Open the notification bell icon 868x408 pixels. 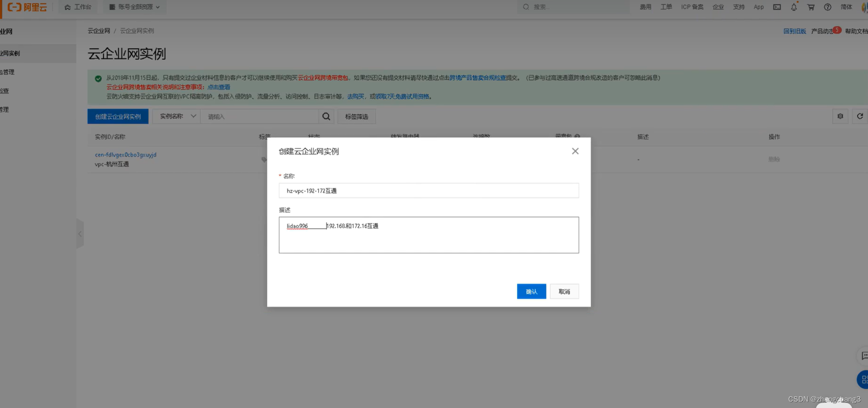pos(793,7)
